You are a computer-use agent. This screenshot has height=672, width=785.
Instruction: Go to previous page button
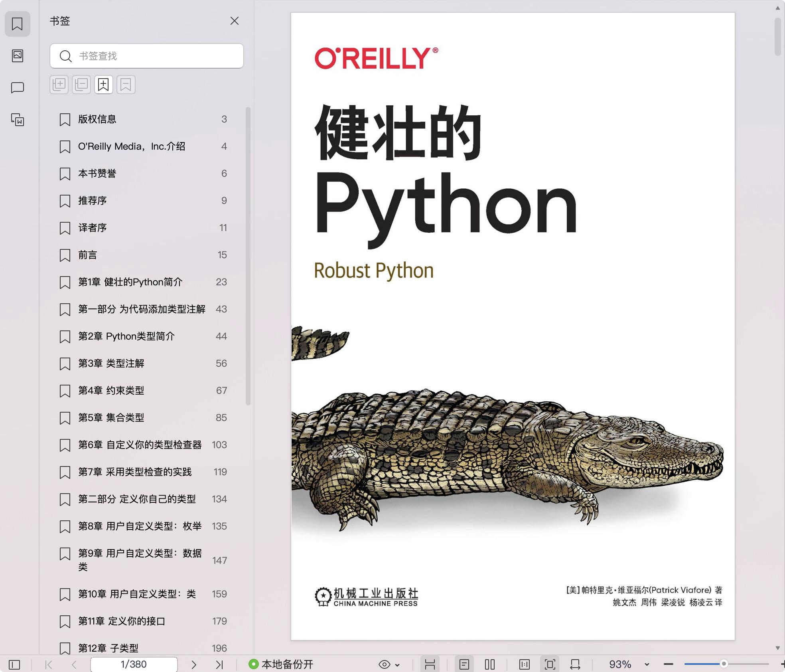(74, 664)
